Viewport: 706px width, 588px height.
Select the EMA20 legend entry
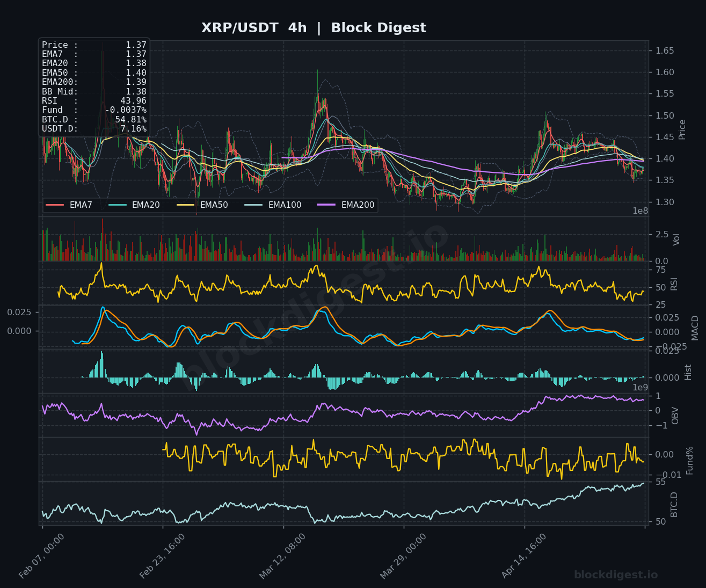[x=134, y=205]
